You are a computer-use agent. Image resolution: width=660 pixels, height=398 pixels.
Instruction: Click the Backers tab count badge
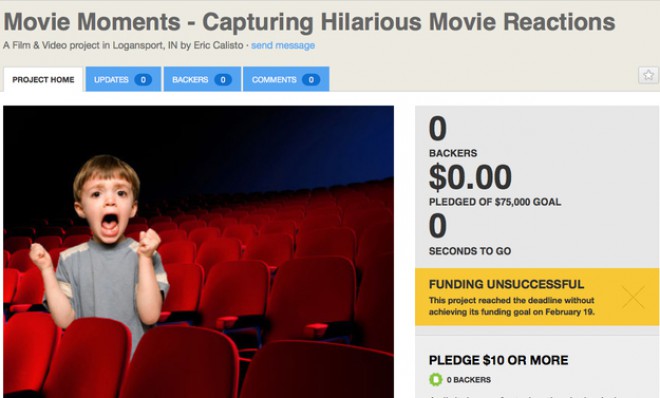(223, 80)
